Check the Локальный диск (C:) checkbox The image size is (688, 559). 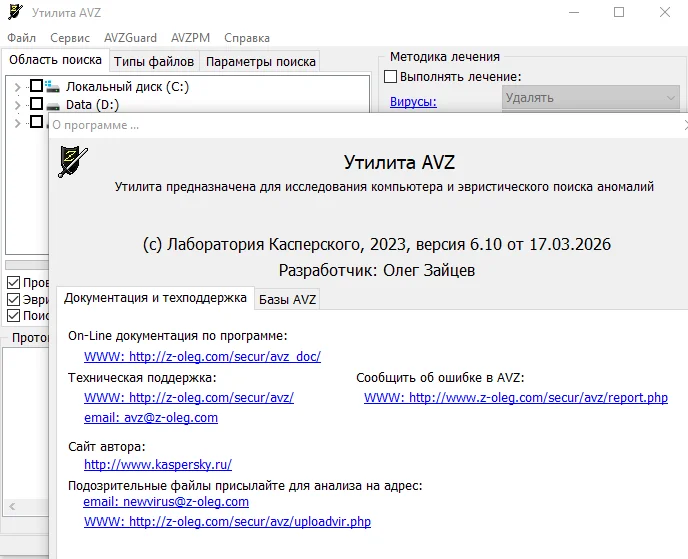tap(36, 86)
